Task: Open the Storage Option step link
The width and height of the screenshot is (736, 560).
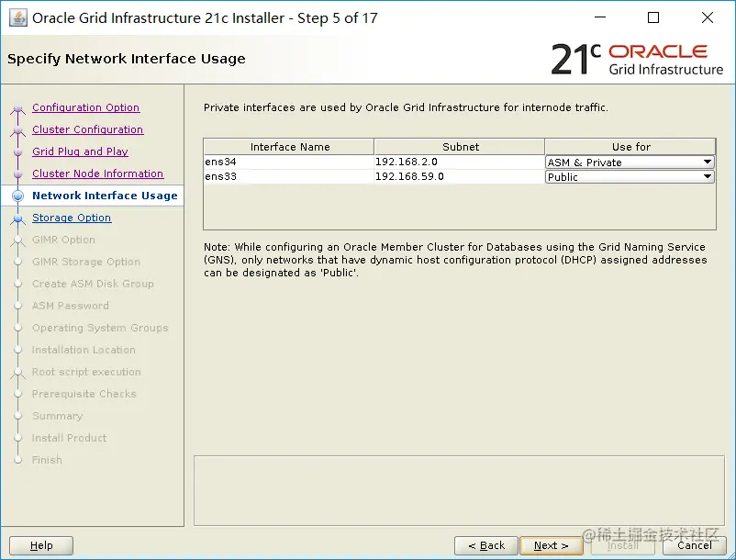Action: click(x=72, y=218)
